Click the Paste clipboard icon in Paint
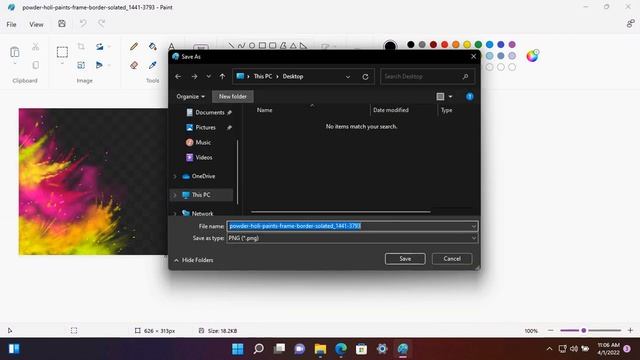Image resolution: width=640 pixels, height=360 pixels. coord(15,52)
